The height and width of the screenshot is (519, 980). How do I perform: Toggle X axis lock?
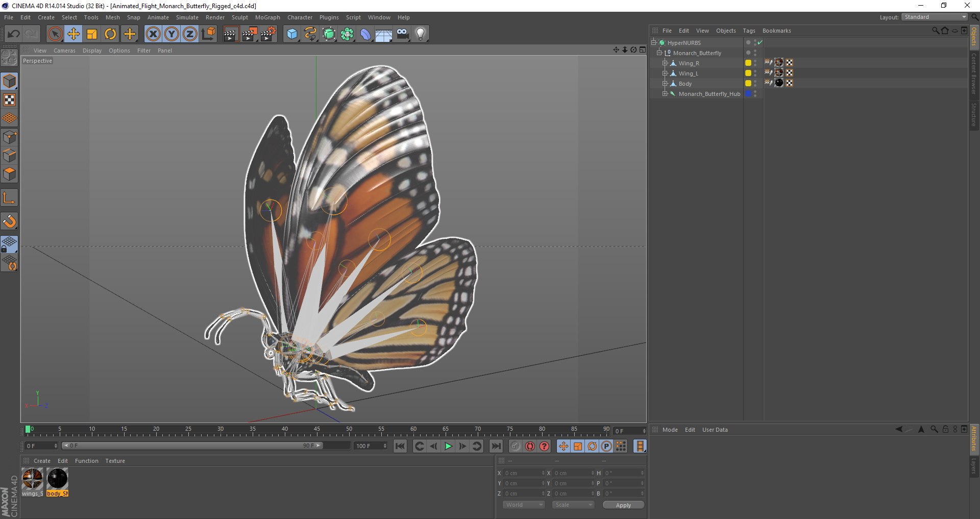[x=153, y=34]
